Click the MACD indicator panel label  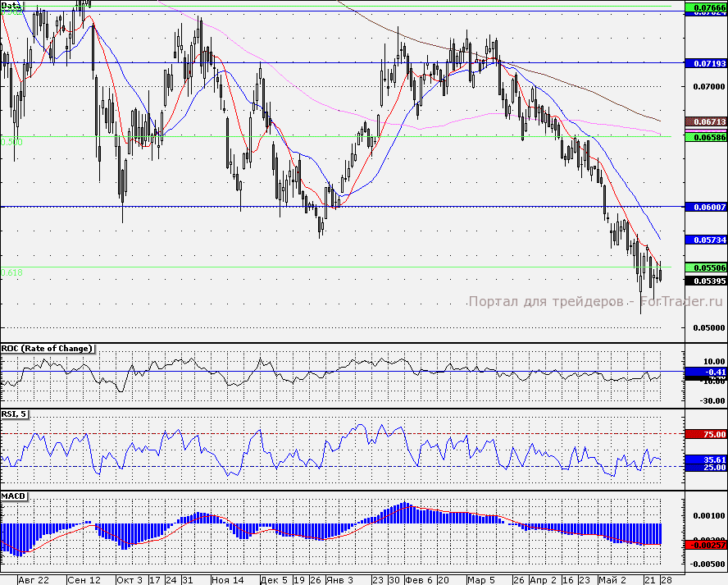pyautogui.click(x=14, y=496)
